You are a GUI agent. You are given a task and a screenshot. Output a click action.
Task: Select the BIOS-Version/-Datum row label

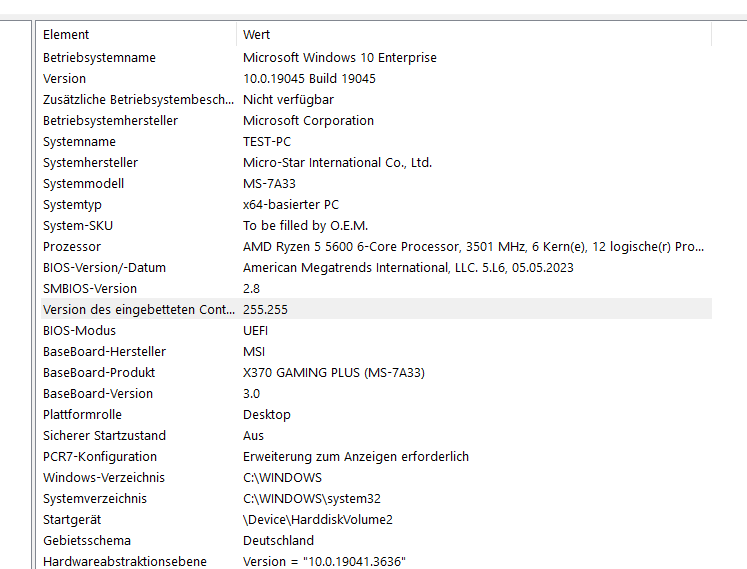click(104, 267)
